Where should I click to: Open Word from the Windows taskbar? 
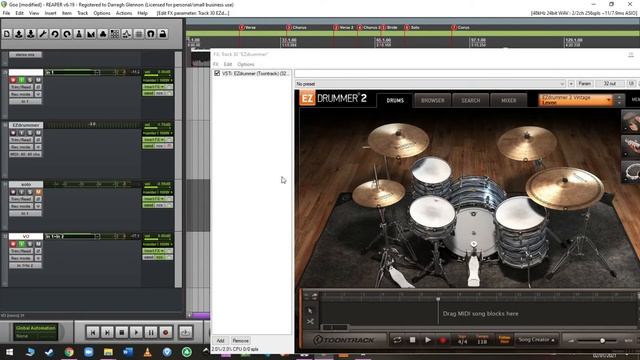point(128,352)
